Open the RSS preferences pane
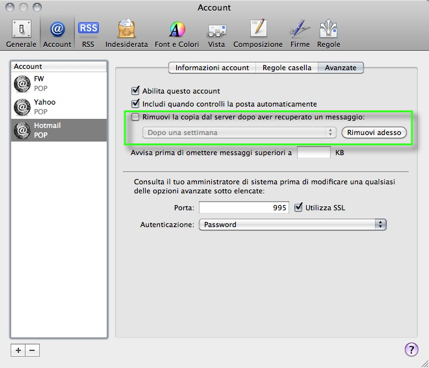Image resolution: width=429 pixels, height=368 pixels. tap(88, 34)
